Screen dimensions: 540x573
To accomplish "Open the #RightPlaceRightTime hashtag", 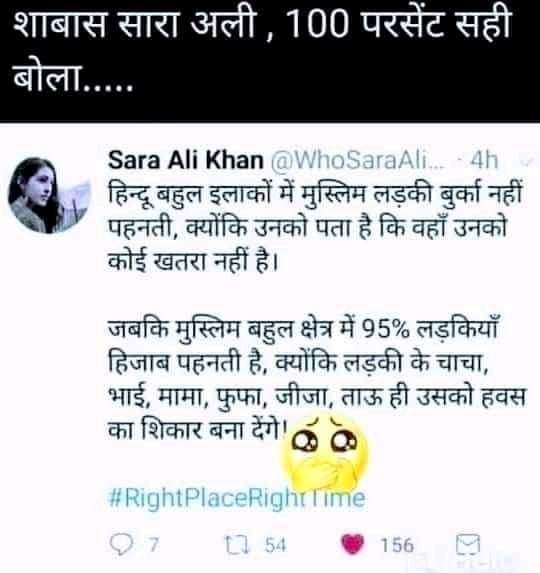I will (237, 498).
